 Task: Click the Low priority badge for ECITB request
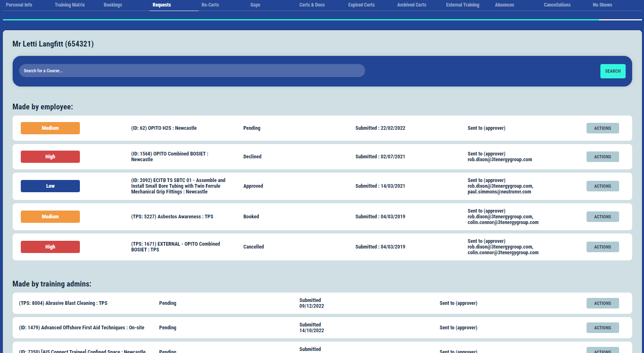(x=50, y=186)
